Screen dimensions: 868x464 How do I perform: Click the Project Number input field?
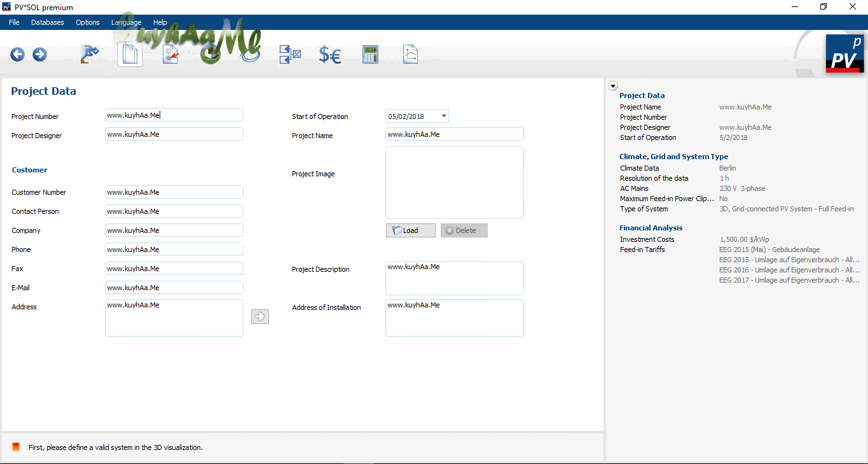click(x=174, y=115)
